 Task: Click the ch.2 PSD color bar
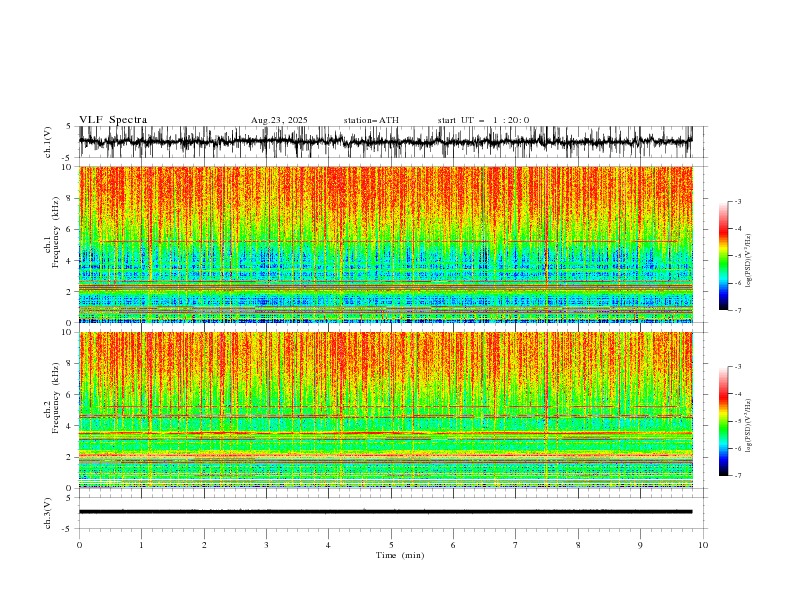click(x=723, y=421)
